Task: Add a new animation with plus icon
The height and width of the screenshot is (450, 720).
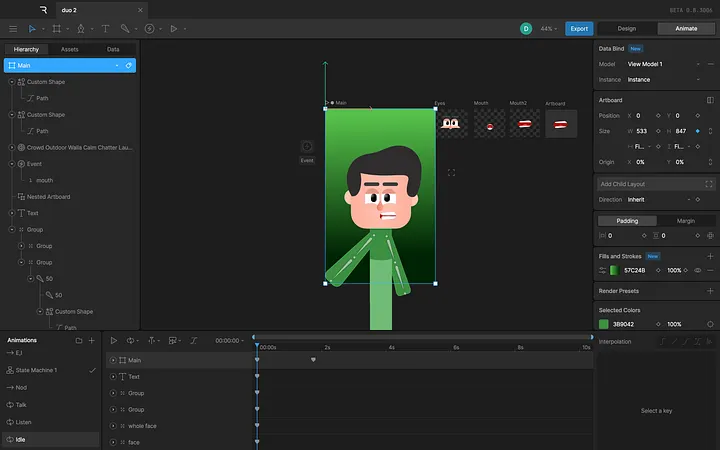Action: click(x=92, y=341)
